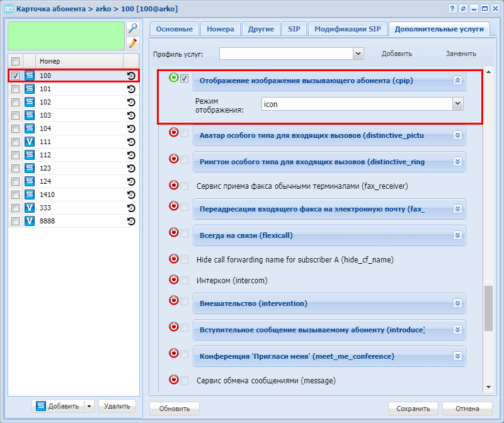Enable the fax_receiver service checkbox
The width and height of the screenshot is (504, 423).
185,186
